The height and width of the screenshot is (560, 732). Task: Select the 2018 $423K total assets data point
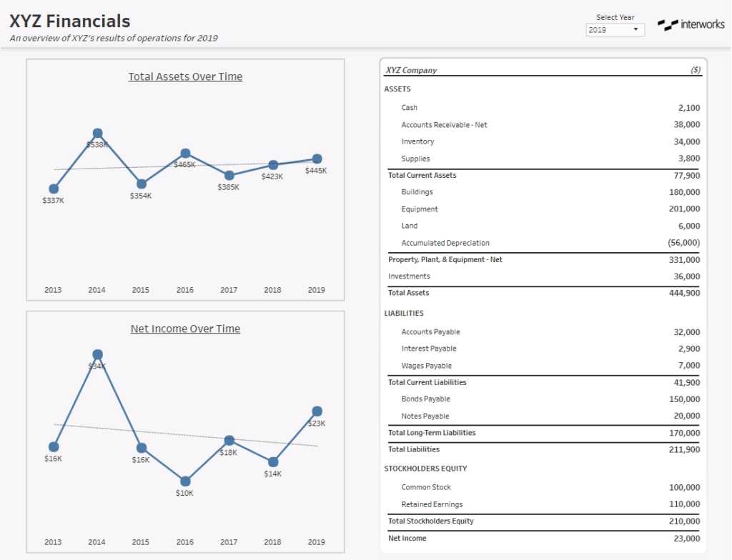pyautogui.click(x=273, y=165)
